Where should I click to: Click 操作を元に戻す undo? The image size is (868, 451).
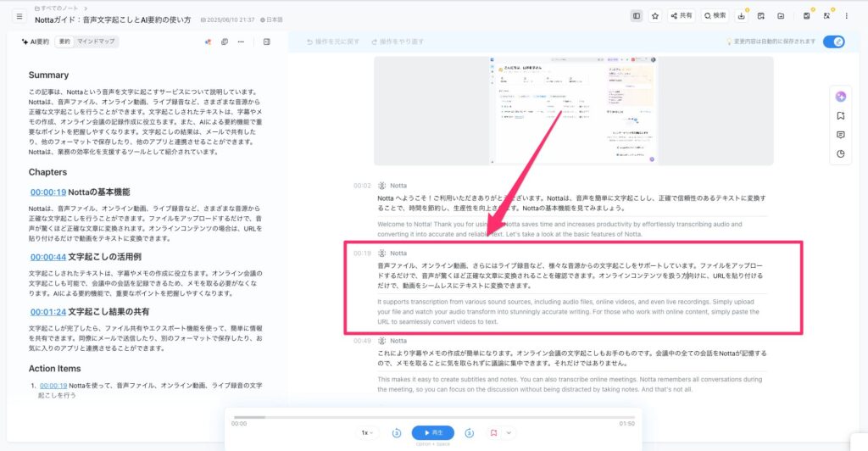pos(333,42)
